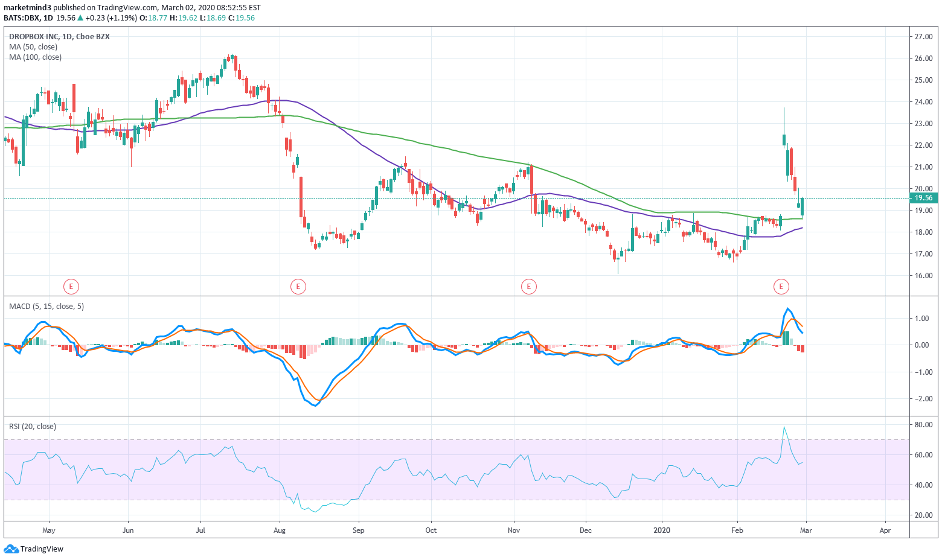Select the MA (50, close) indicator label
The image size is (942, 560).
click(33, 46)
